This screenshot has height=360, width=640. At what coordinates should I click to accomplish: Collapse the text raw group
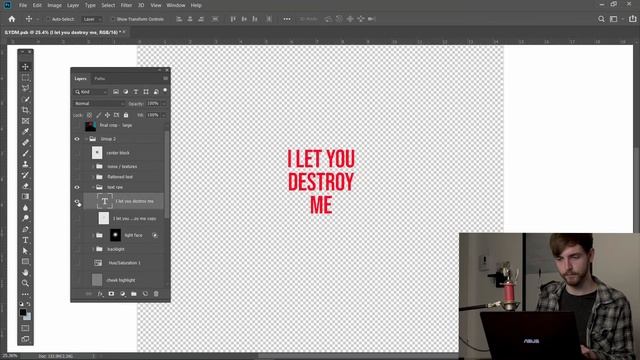(x=93, y=187)
